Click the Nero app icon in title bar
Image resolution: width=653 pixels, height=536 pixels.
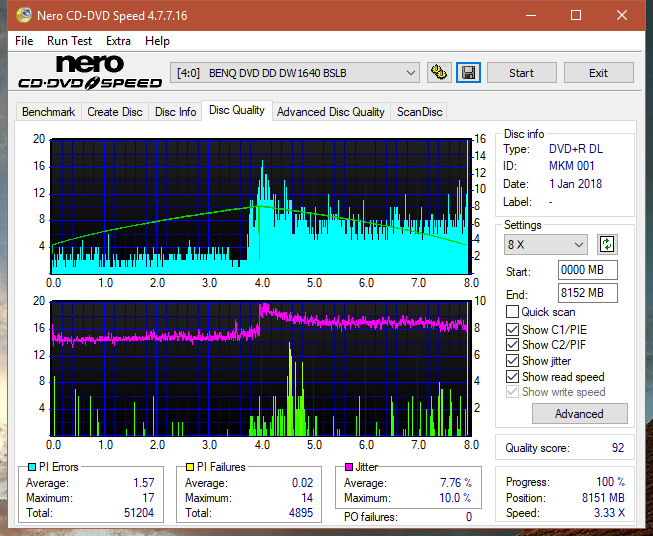point(23,15)
